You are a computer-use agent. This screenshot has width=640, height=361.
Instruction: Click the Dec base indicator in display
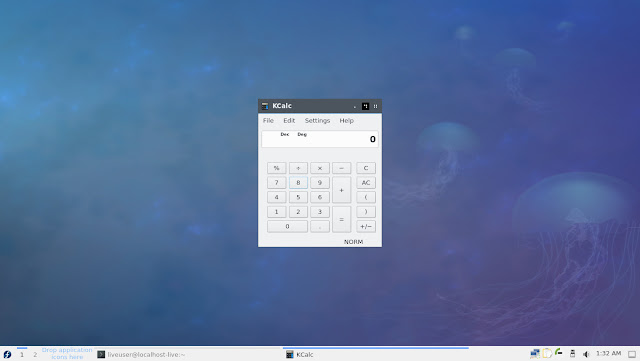284,134
